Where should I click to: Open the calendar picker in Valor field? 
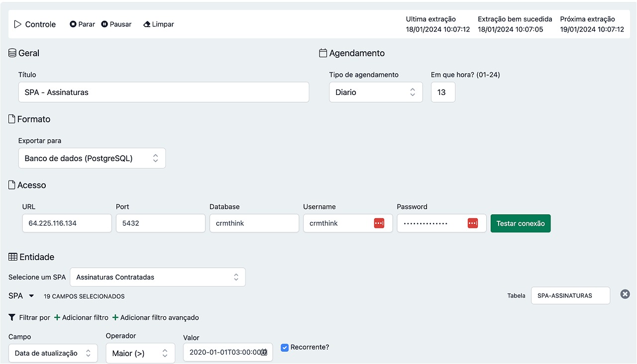pos(264,352)
